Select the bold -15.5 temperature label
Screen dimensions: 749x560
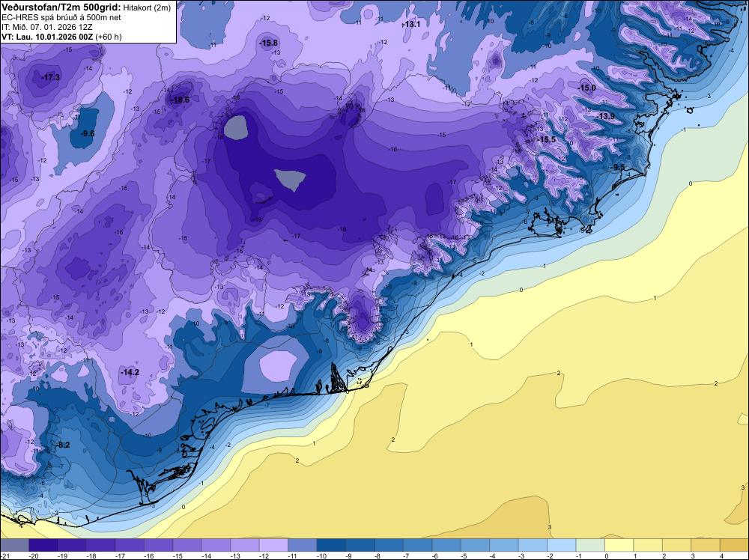click(547, 139)
